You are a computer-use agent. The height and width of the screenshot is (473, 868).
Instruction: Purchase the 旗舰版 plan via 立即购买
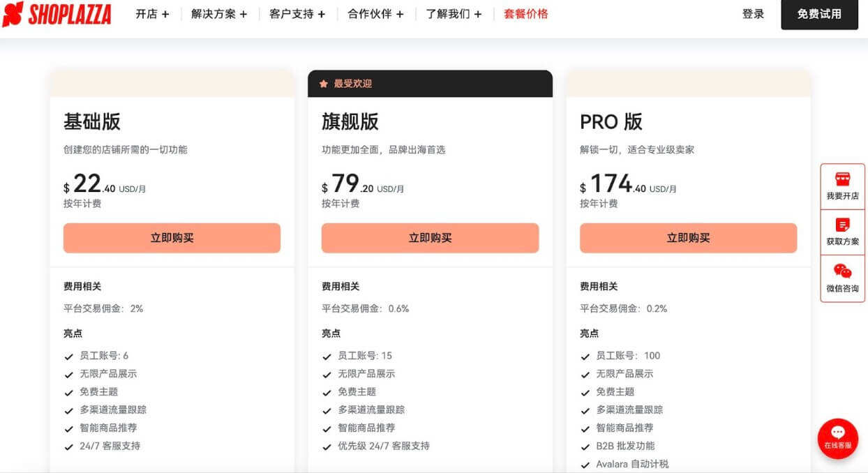(430, 238)
